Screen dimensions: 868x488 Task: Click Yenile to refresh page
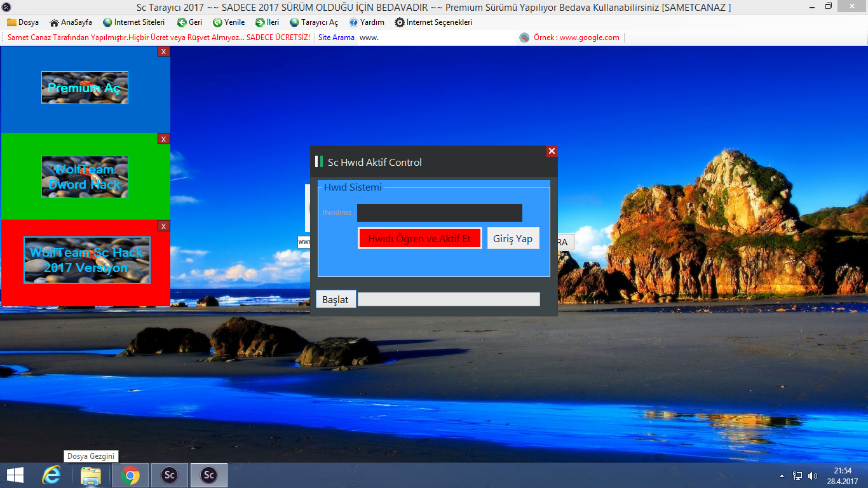click(x=229, y=22)
